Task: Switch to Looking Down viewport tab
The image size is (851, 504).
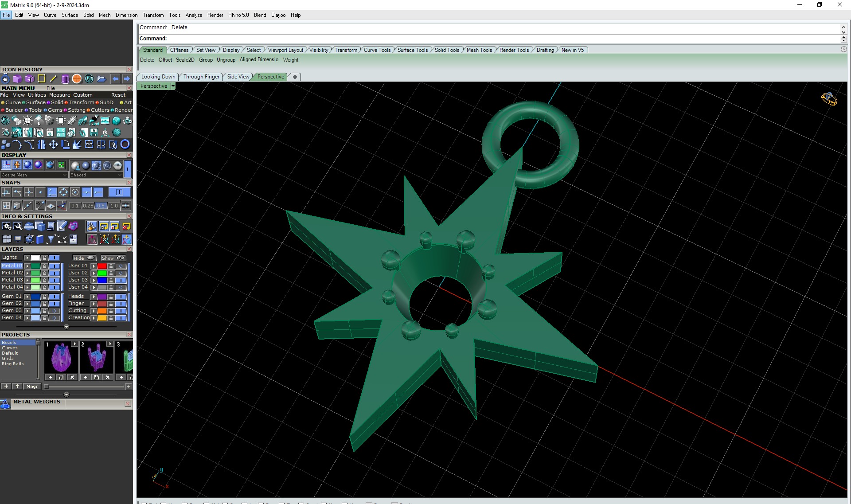Action: 158,77
